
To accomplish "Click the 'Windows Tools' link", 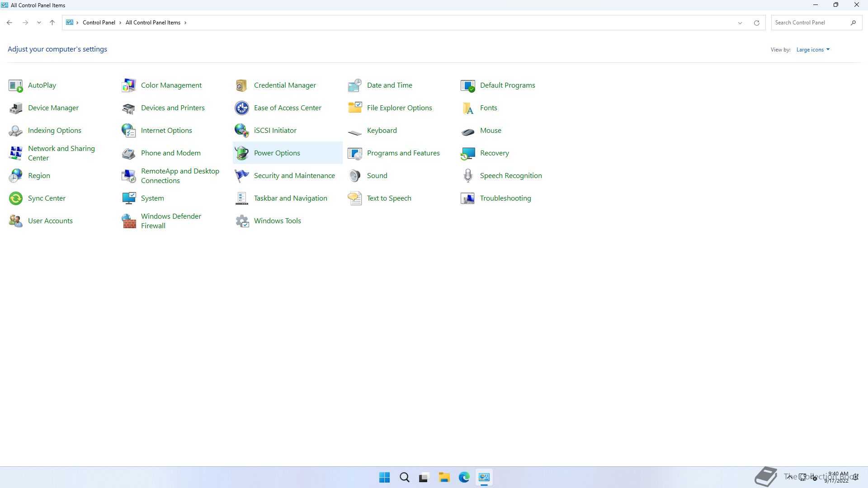I will tap(277, 221).
